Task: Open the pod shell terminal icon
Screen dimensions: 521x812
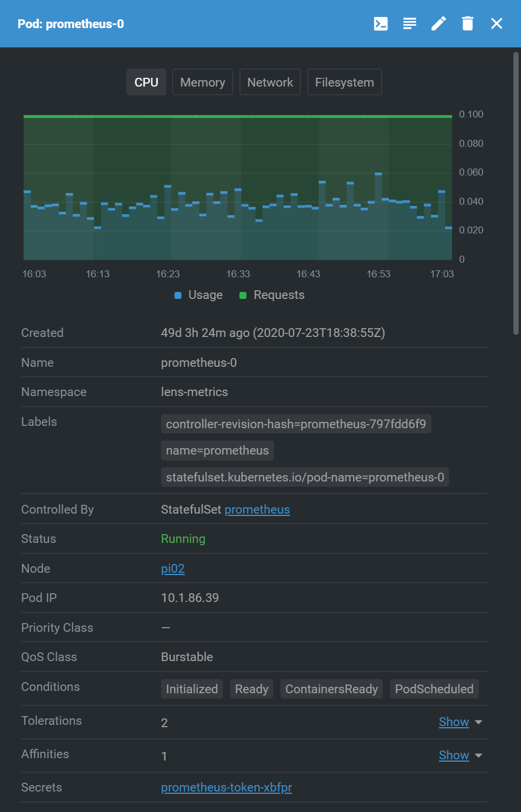Action: coord(381,23)
